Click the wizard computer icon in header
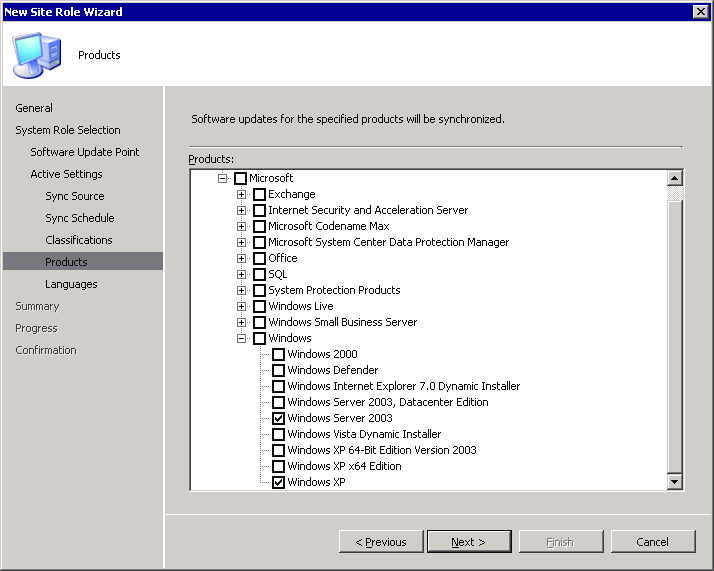 pyautogui.click(x=36, y=55)
